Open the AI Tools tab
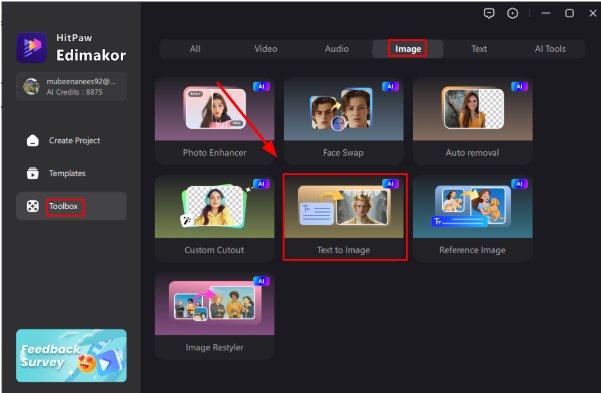This screenshot has width=601, height=393. [x=550, y=49]
